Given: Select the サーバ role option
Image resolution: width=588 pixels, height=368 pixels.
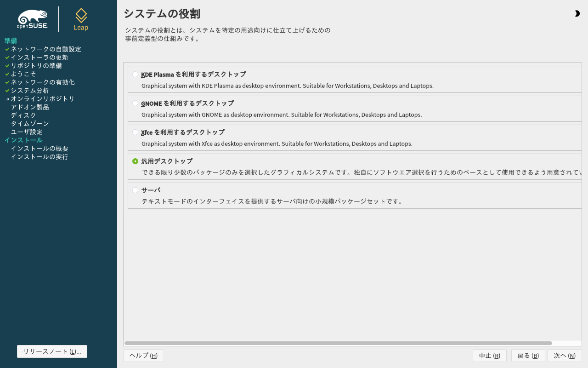Looking at the screenshot, I should tap(135, 190).
